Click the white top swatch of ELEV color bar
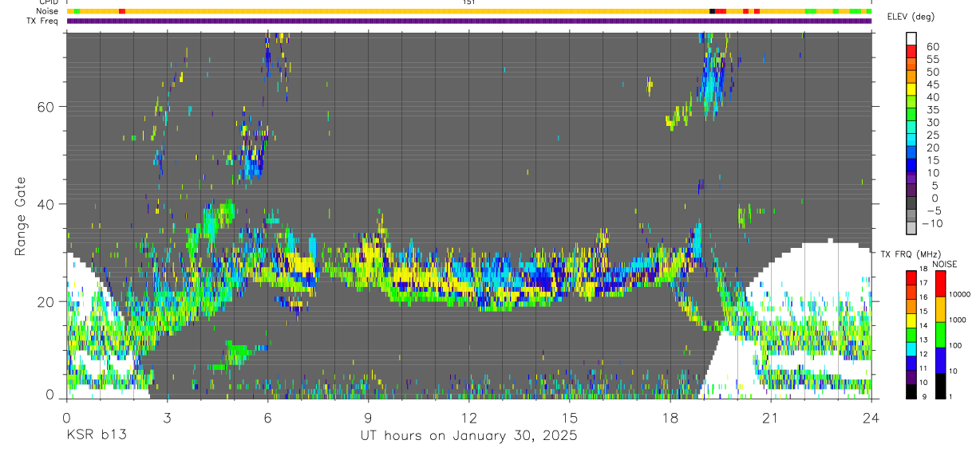 [x=911, y=39]
